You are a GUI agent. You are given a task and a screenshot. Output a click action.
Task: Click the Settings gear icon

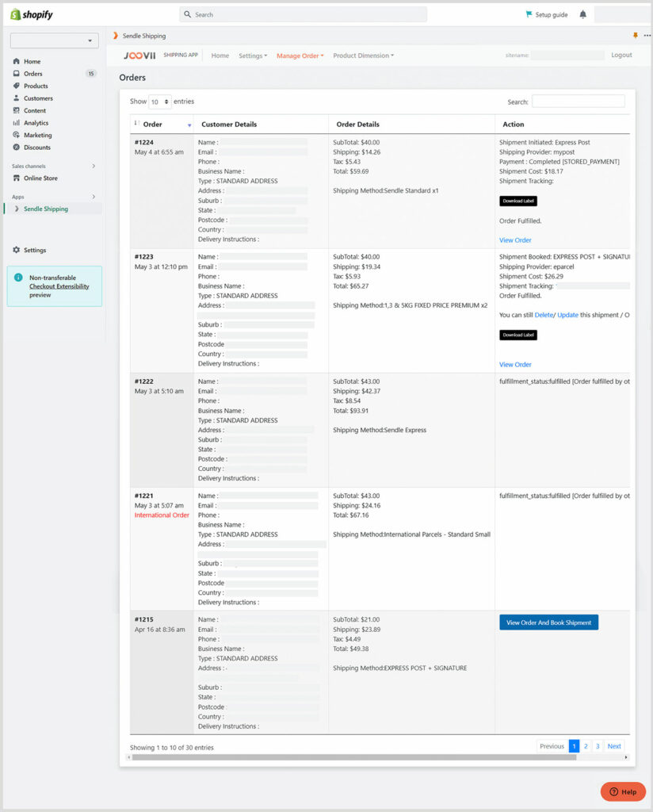click(x=16, y=250)
